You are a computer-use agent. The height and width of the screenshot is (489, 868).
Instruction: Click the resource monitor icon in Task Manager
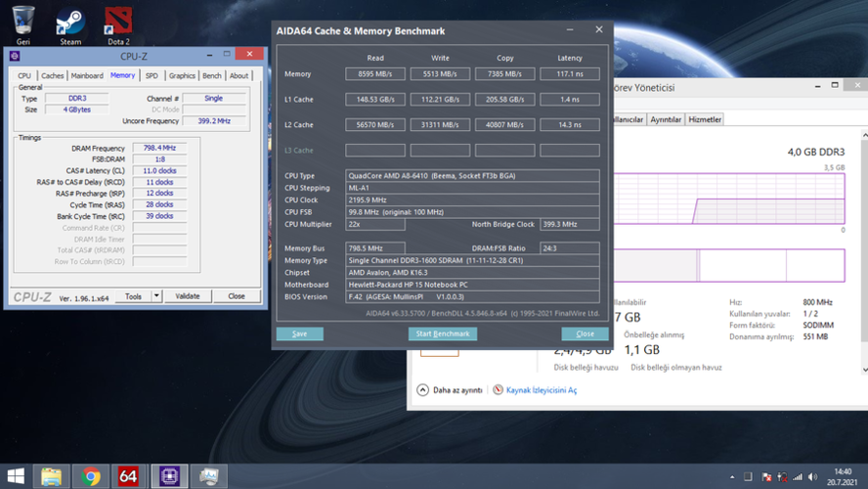point(498,390)
